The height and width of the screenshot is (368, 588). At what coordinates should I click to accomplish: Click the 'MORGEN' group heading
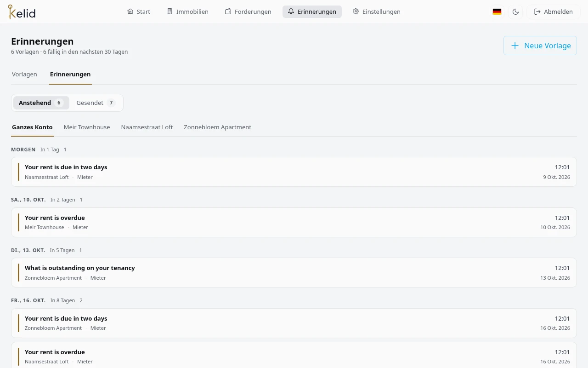click(x=23, y=149)
